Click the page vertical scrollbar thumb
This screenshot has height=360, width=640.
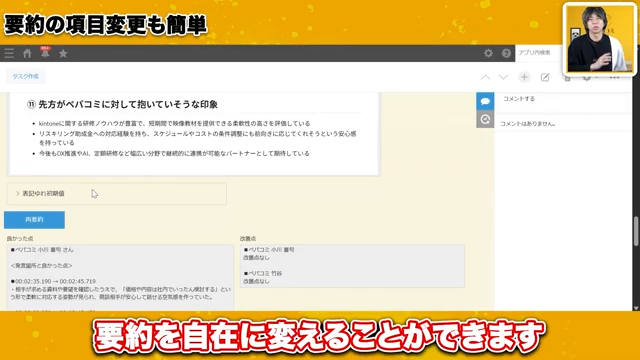click(636, 231)
